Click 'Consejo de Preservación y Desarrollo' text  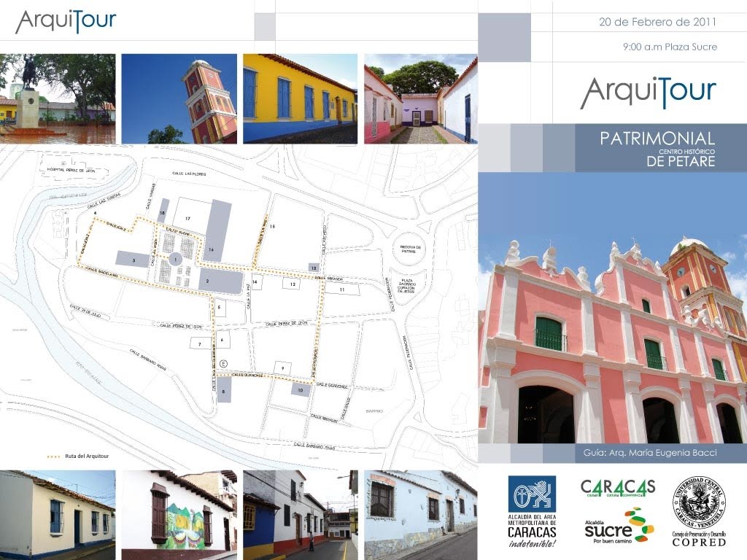[x=699, y=534]
